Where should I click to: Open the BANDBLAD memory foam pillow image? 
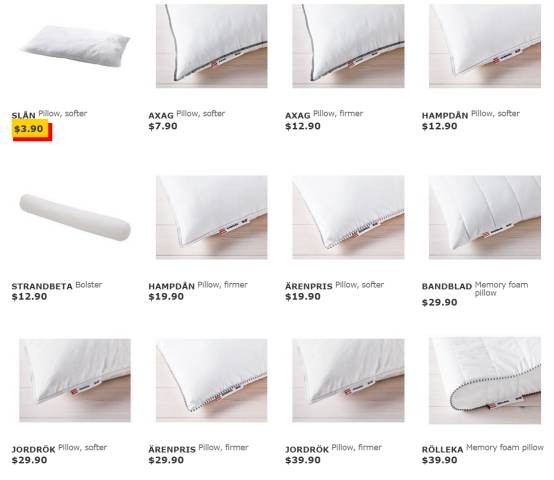tap(485, 217)
